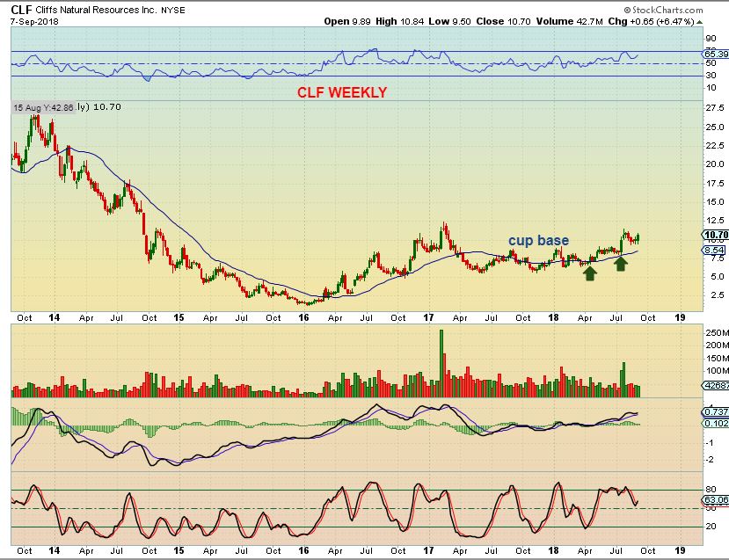The width and height of the screenshot is (729, 560).
Task: Click year 17 on price panel date axis
Action: (x=428, y=318)
